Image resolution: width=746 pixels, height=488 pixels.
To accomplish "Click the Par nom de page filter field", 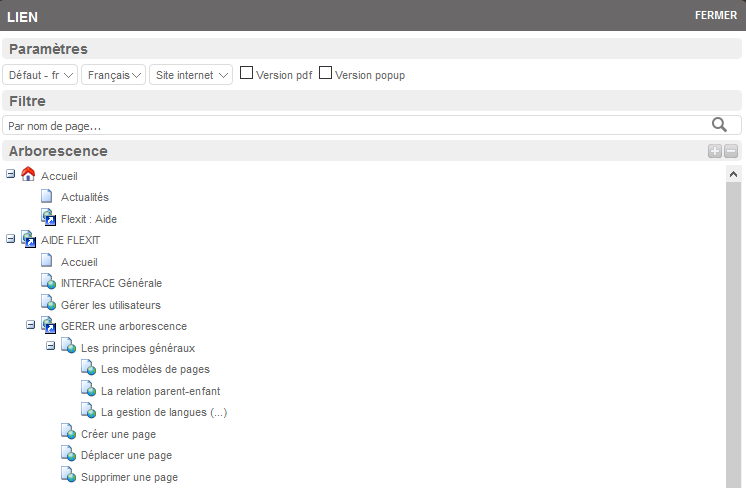I will coord(350,126).
